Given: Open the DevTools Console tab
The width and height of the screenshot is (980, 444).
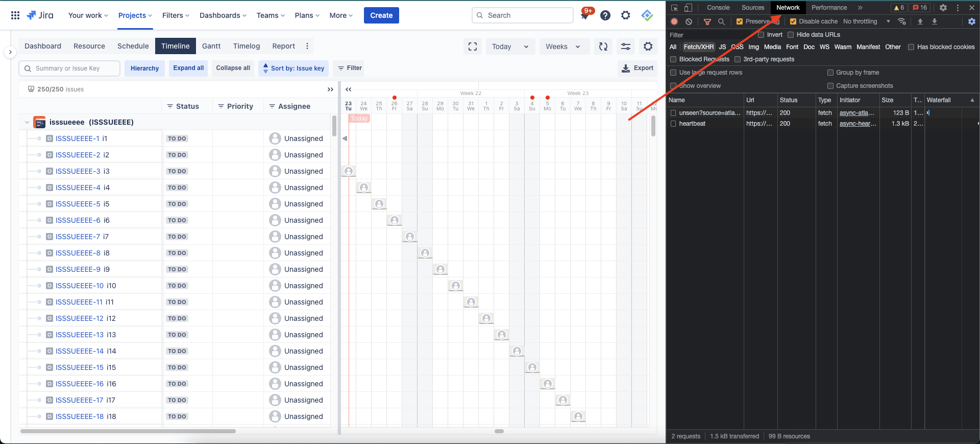Looking at the screenshot, I should [718, 8].
